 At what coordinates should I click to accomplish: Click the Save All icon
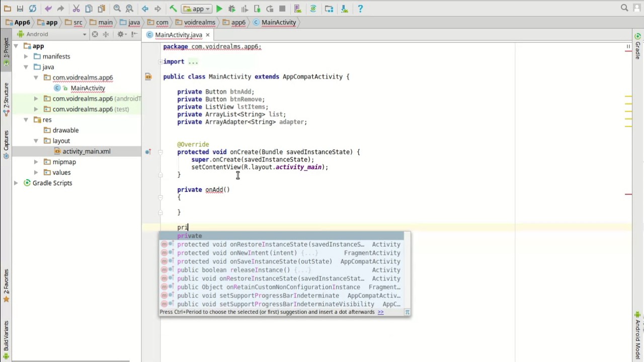[x=20, y=9]
